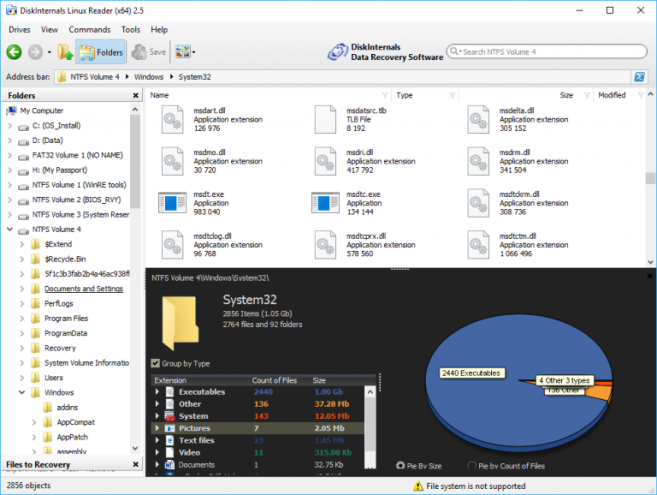Select the PerfLogs folder
Viewport: 657px width, 495px height.
coord(59,303)
